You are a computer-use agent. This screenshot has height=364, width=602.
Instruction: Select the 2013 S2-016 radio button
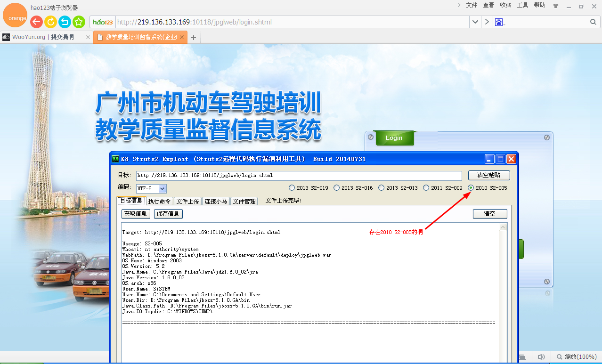[x=336, y=188]
